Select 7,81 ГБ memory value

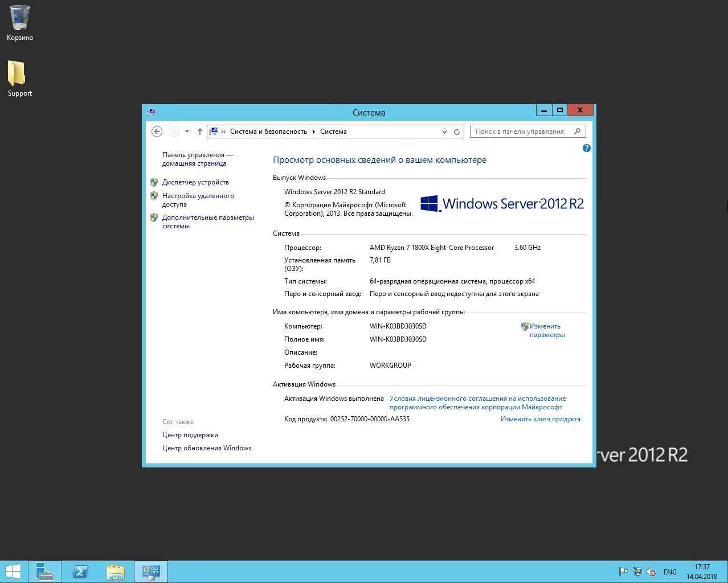pos(380,260)
